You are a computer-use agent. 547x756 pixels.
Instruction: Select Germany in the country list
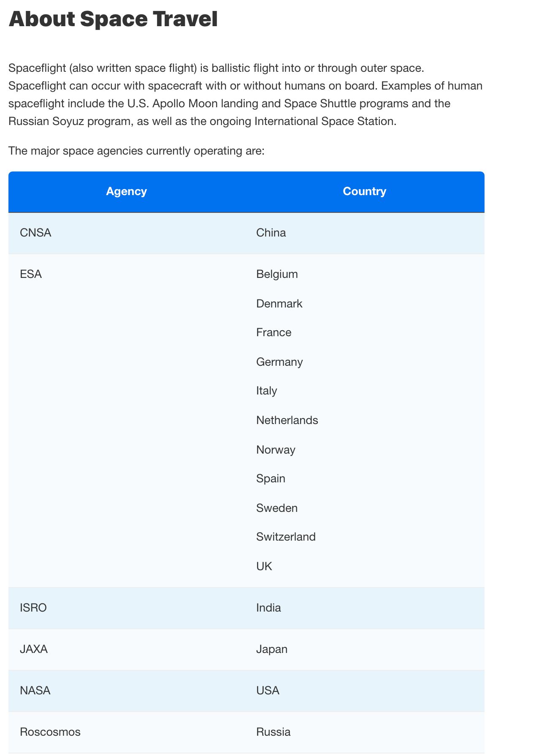click(x=279, y=362)
